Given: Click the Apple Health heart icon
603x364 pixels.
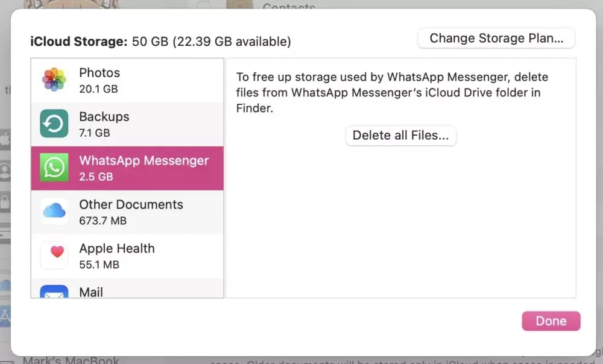Looking at the screenshot, I should [54, 256].
